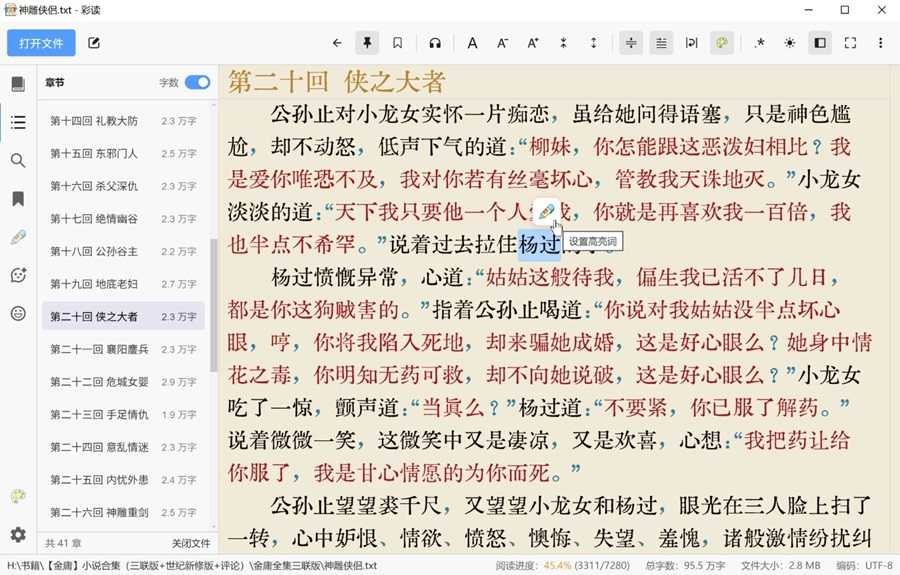The width and height of the screenshot is (900, 575).
Task: Select chapter 第十六回 杀父深仇
Action: click(x=123, y=187)
